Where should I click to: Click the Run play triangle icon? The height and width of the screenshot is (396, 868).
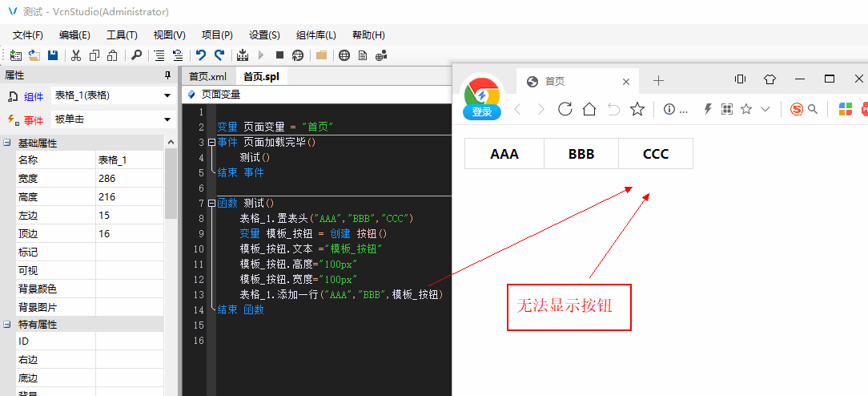click(261, 55)
